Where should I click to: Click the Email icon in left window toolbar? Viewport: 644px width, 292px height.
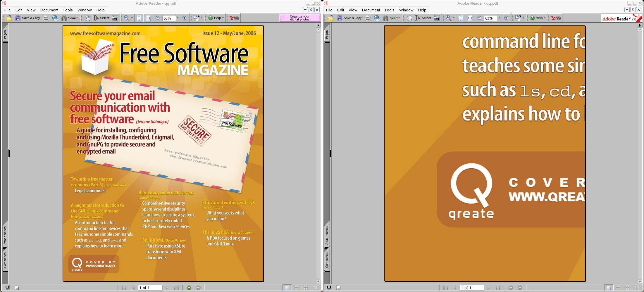tap(55, 18)
